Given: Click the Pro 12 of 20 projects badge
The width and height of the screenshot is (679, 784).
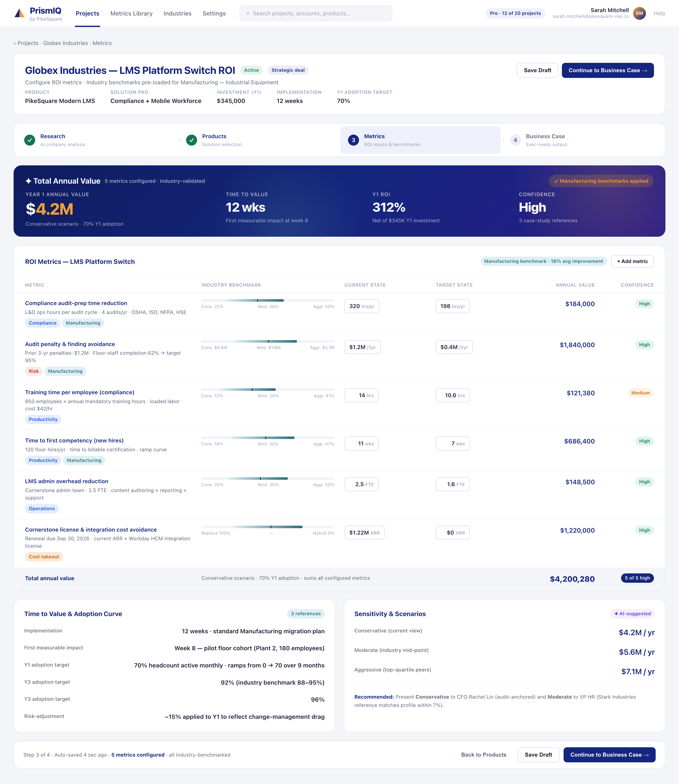Looking at the screenshot, I should pos(515,13).
